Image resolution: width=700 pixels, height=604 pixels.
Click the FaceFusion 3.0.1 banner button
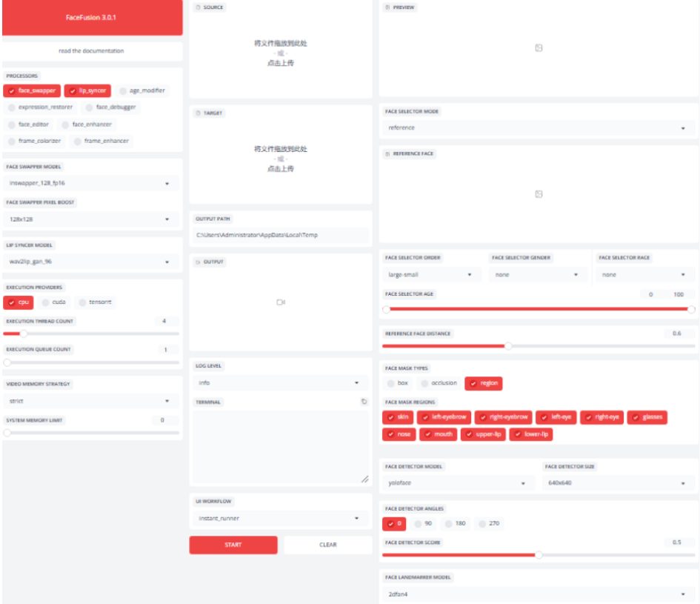[92, 18]
